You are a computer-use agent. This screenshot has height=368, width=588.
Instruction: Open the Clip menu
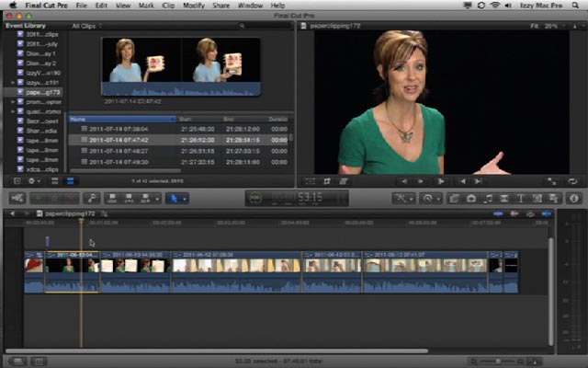coord(168,6)
